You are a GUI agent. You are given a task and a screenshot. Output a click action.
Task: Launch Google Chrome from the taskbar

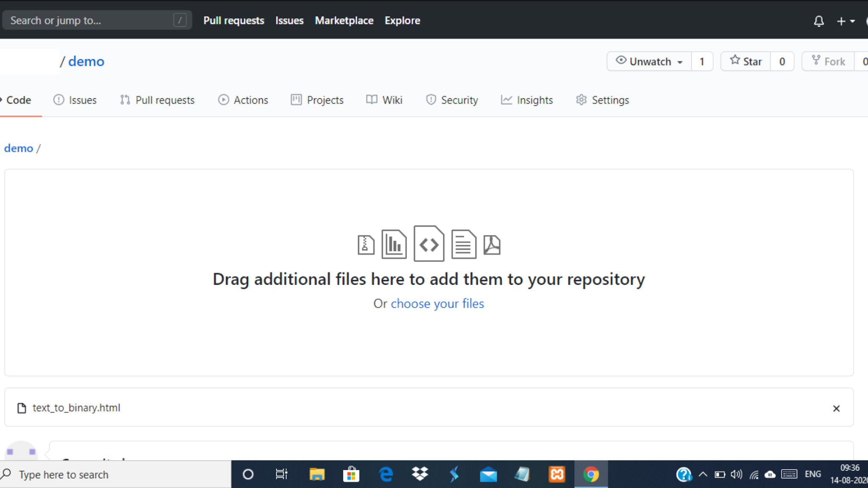(592, 474)
